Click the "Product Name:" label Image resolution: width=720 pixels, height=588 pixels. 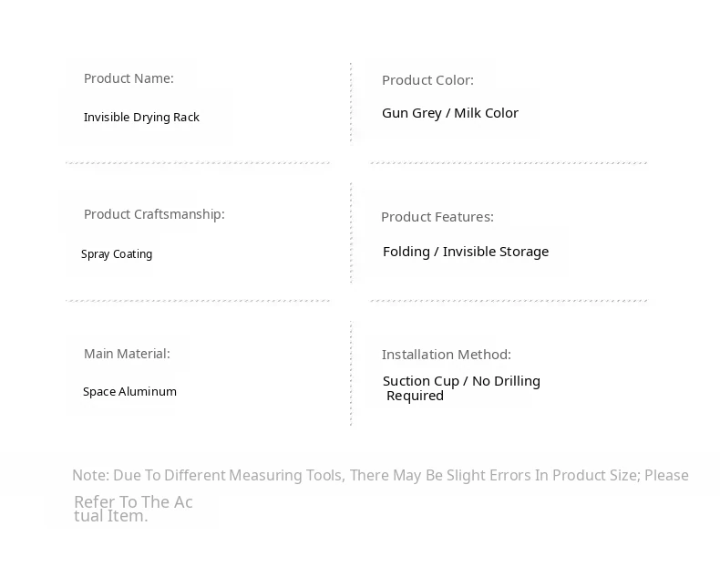click(129, 78)
